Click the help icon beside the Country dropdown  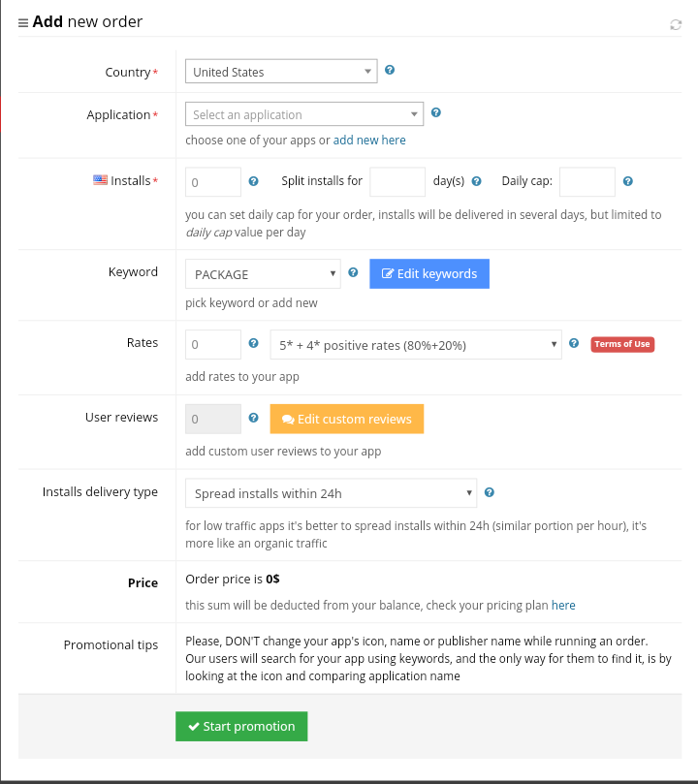pyautogui.click(x=390, y=70)
